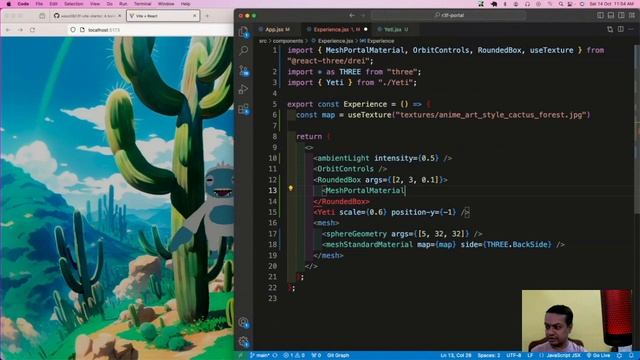Open the Accounts menu in activity bar
The height and width of the screenshot is (360, 640).
(244, 322)
